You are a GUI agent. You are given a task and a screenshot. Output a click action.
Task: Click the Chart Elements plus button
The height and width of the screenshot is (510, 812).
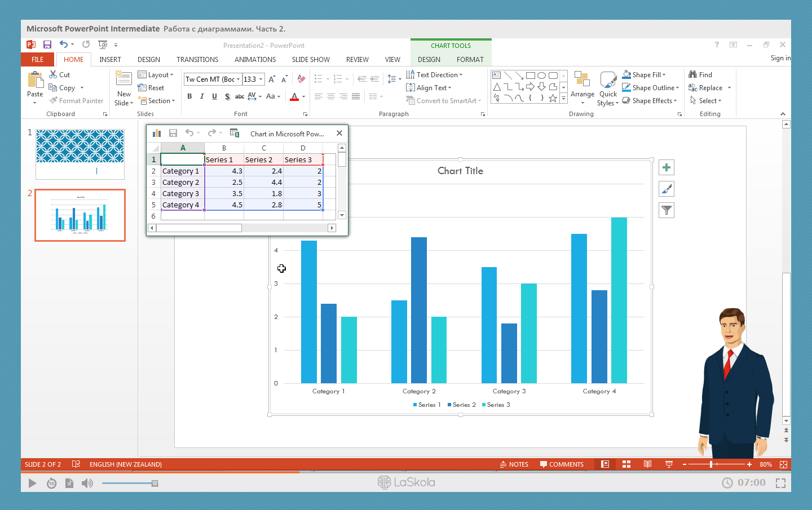(x=667, y=167)
